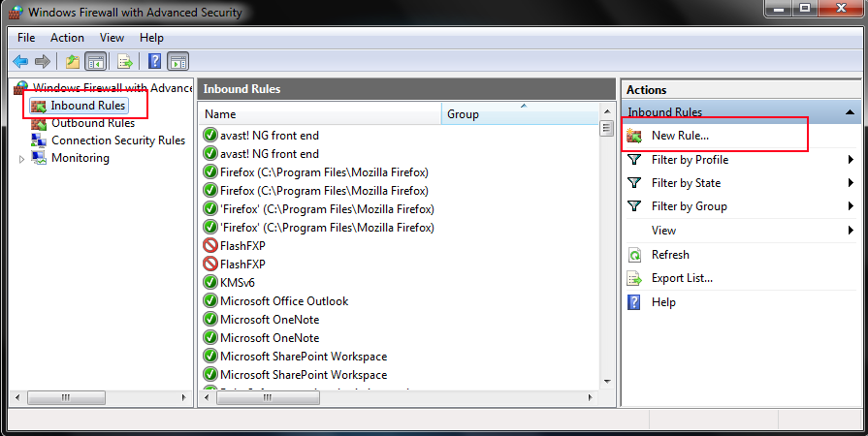
Task: Click the firewall icon in title bar
Action: tap(16, 13)
